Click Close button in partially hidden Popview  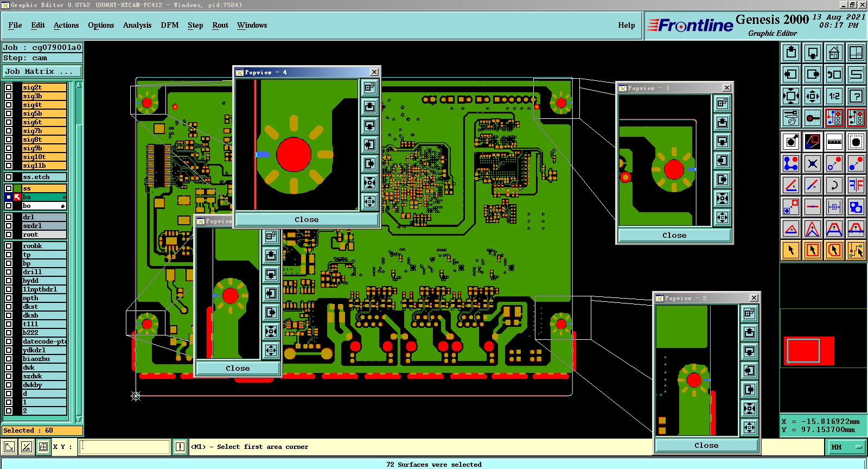click(x=238, y=369)
